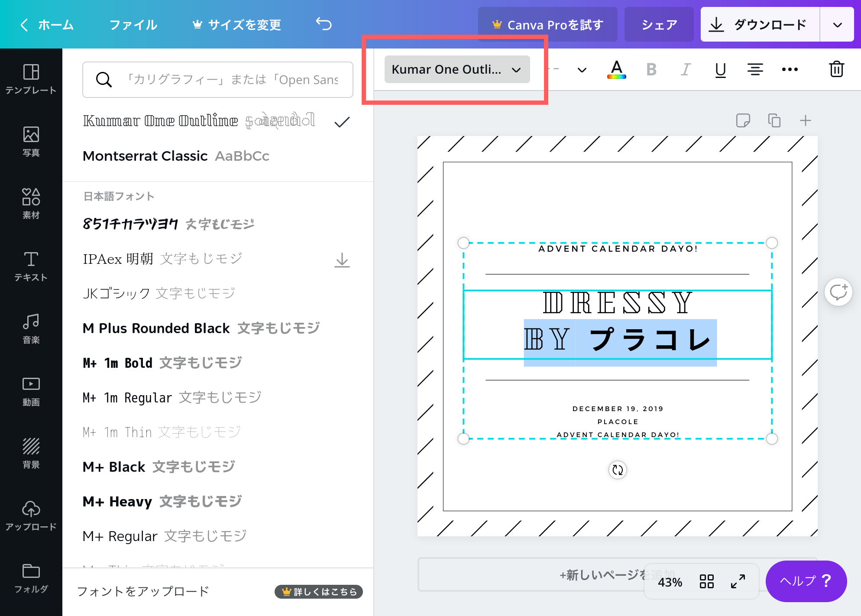This screenshot has height=616, width=861.
Task: Go back to ホーム
Action: tap(48, 25)
